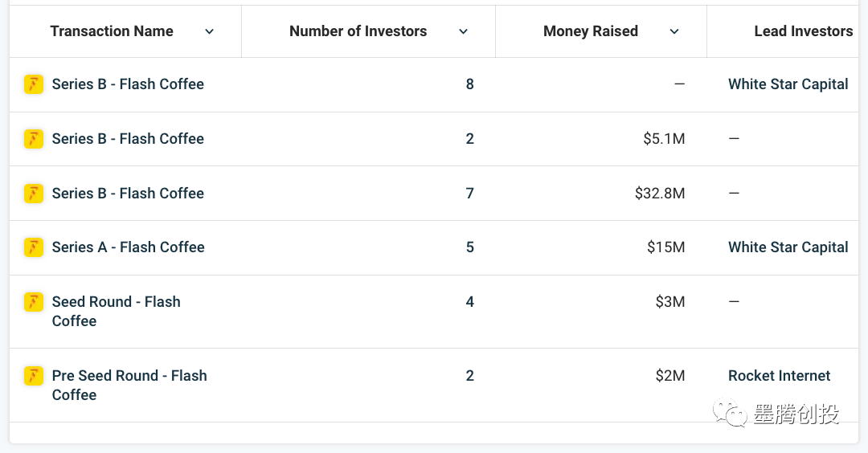The width and height of the screenshot is (868, 453).
Task: Click the WeChat watermark icon at bottom right
Action: [731, 414]
